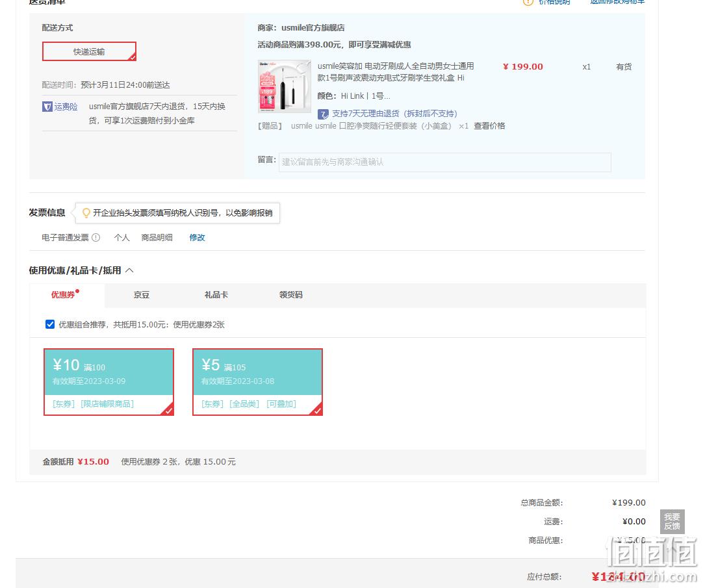This screenshot has height=588, width=703.
Task: Click the 7-day return badge icon
Action: 323,114
